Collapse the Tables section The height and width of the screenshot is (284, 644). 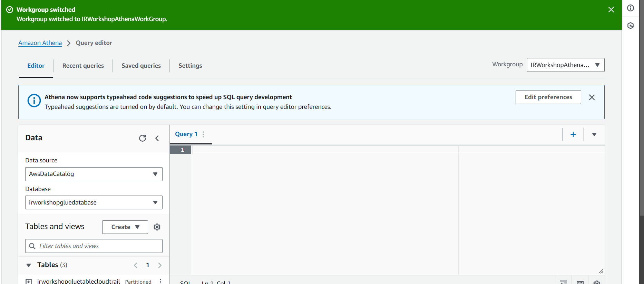(x=29, y=265)
